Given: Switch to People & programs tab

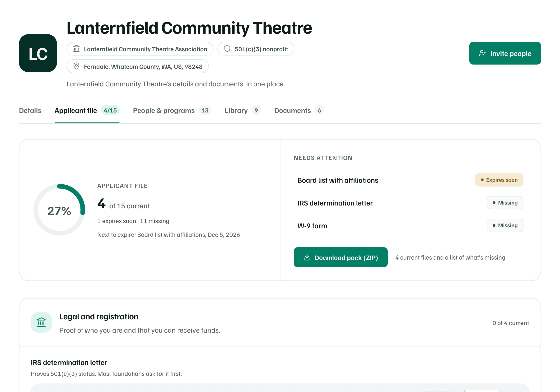Looking at the screenshot, I should (x=172, y=111).
